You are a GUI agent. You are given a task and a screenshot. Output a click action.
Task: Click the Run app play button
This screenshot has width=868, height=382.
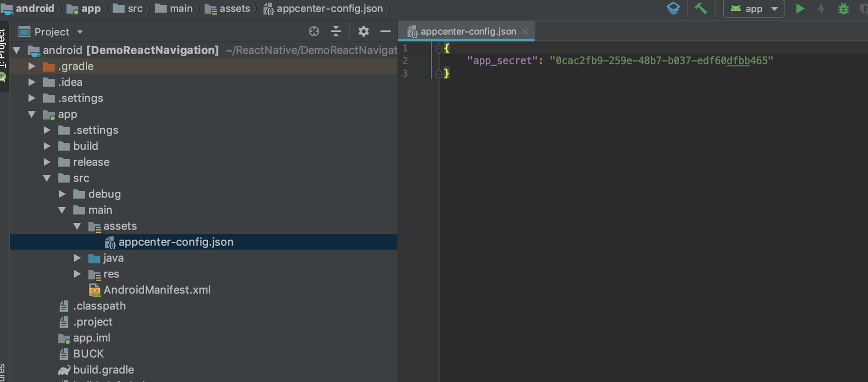click(800, 8)
